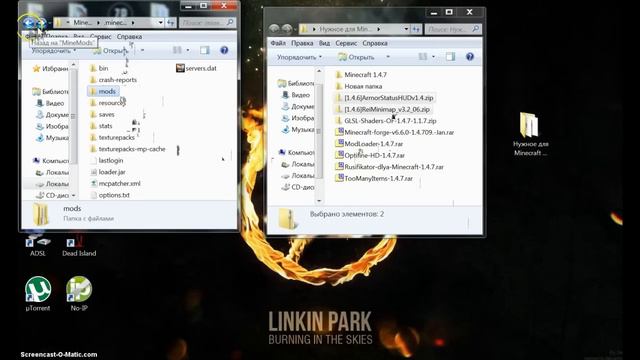Click refresh button in left window address bar

pyautogui.click(x=171, y=22)
